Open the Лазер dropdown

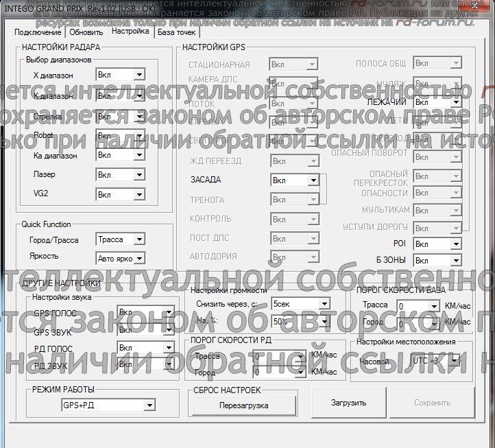point(120,175)
